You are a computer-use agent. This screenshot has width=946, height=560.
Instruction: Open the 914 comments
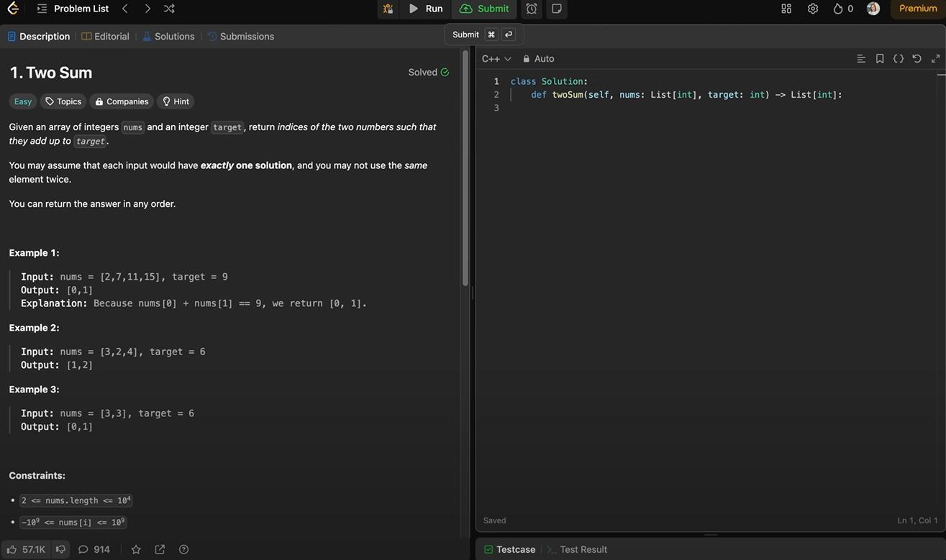tap(94, 549)
